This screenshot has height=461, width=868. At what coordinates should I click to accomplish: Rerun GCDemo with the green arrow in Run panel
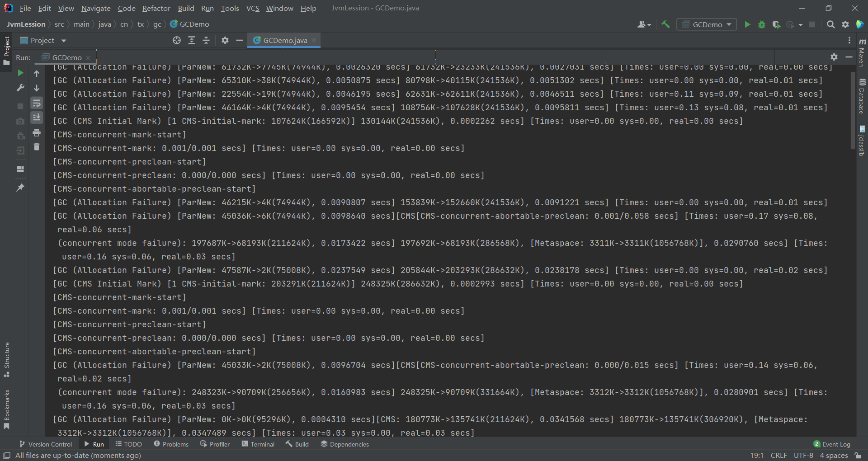pos(20,73)
